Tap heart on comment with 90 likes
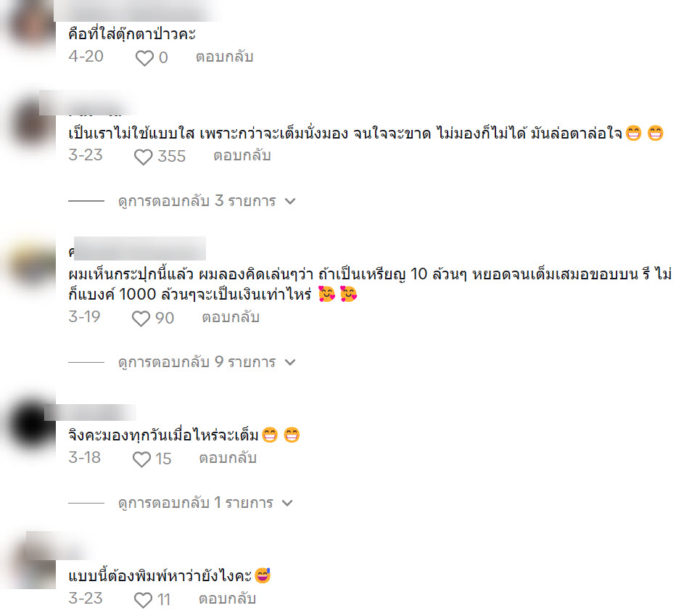 tap(141, 319)
